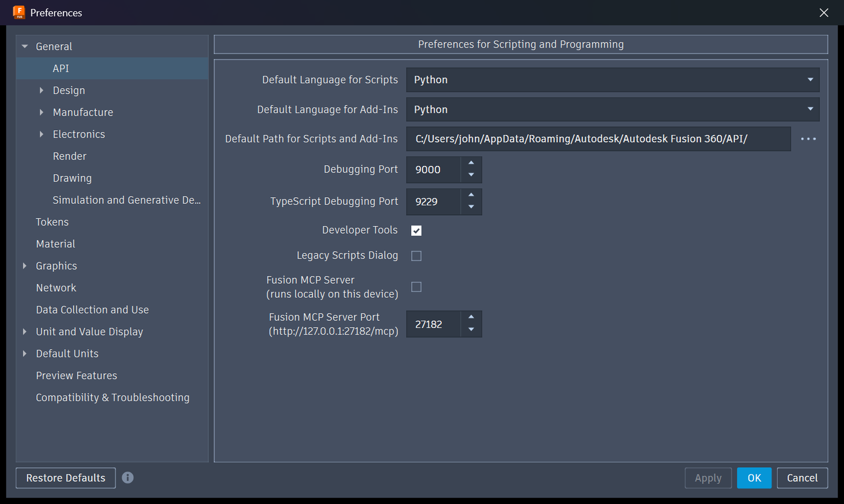Enable the Legacy Scripts Dialog checkbox
This screenshot has height=504, width=844.
pyautogui.click(x=416, y=256)
